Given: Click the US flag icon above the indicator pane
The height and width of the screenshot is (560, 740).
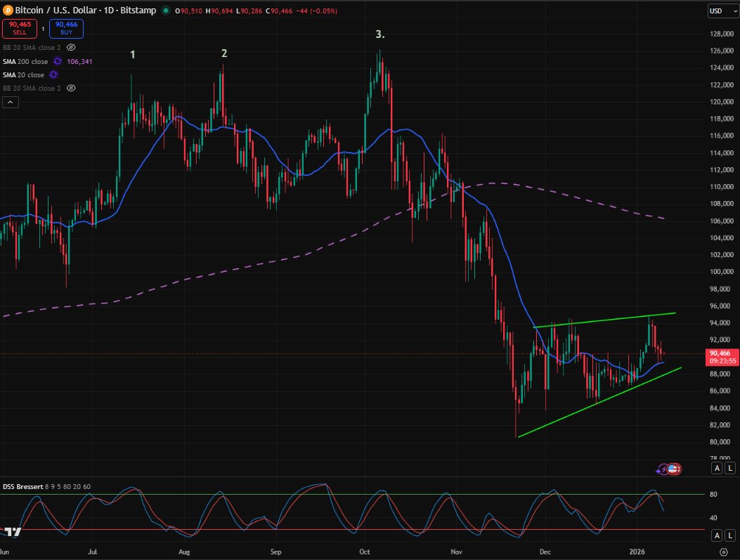Looking at the screenshot, I should click(673, 469).
